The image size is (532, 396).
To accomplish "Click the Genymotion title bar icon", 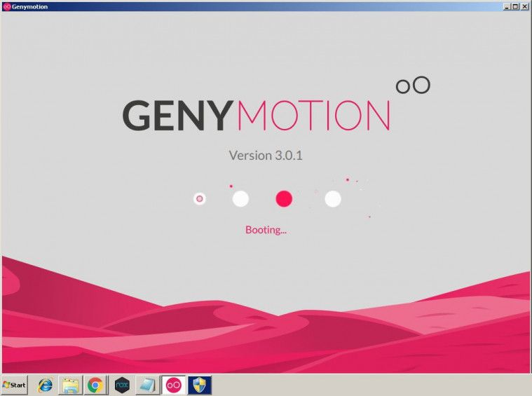I will pos(6,6).
